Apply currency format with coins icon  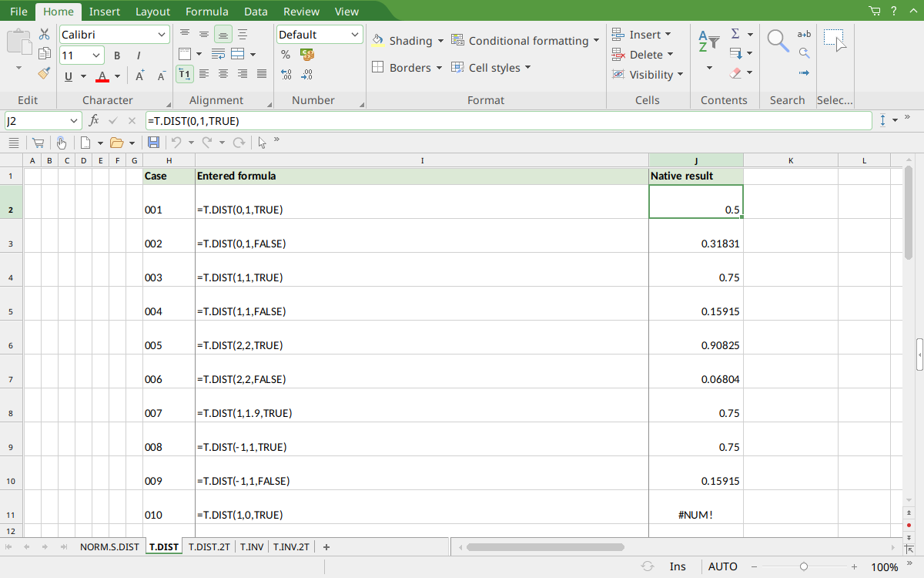(307, 55)
